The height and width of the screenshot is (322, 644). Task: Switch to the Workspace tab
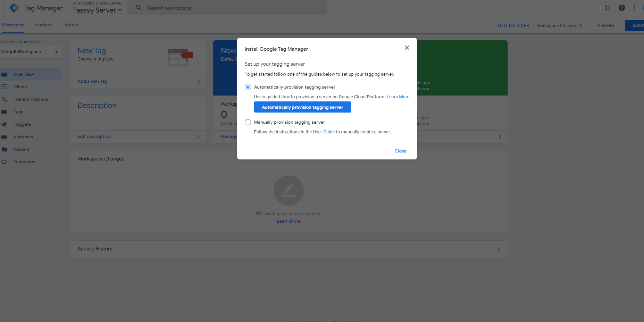click(x=13, y=25)
